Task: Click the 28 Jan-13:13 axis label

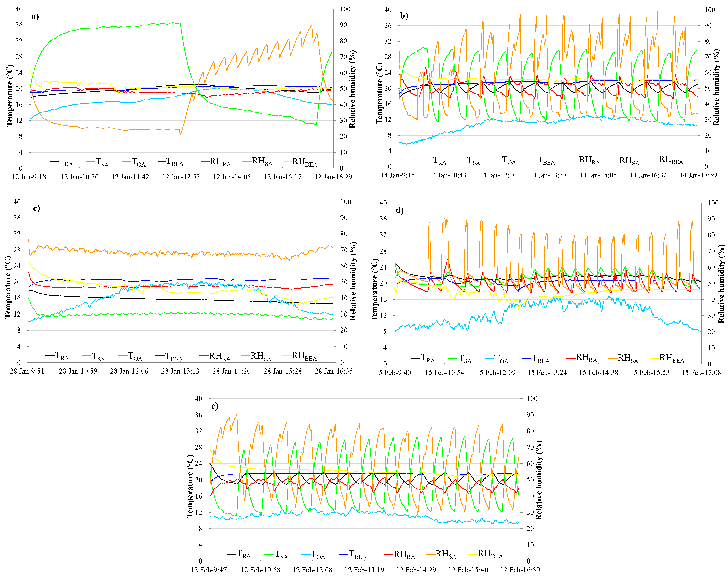Action: [x=180, y=371]
